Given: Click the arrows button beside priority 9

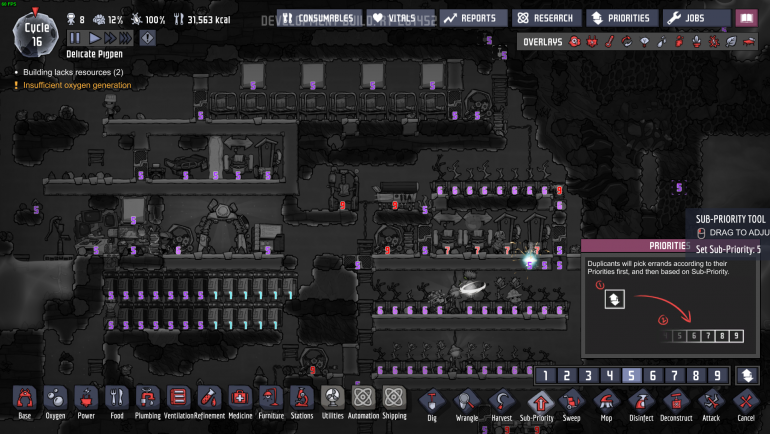Looking at the screenshot, I should [x=747, y=376].
